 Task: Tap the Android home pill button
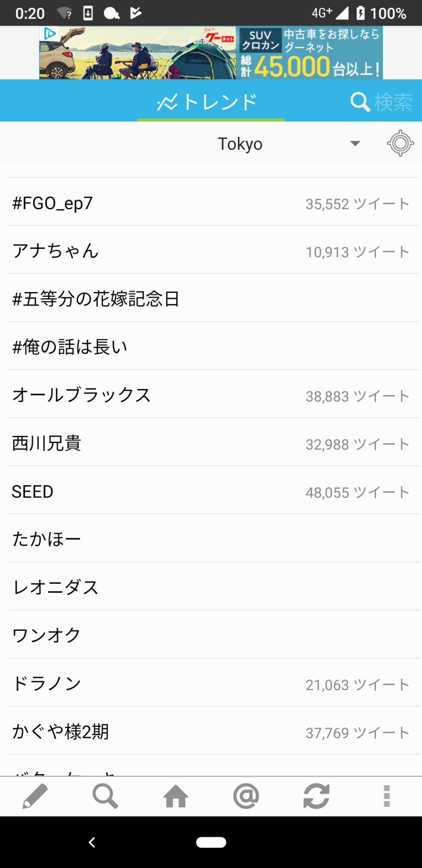point(211,842)
